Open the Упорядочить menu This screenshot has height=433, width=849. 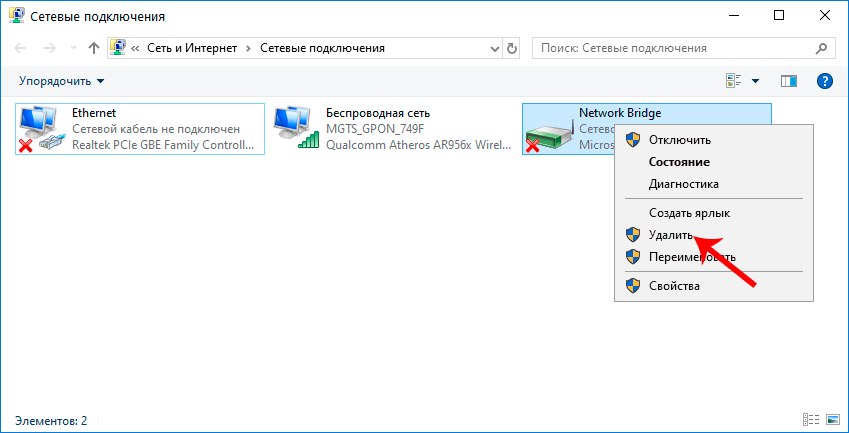coord(61,81)
